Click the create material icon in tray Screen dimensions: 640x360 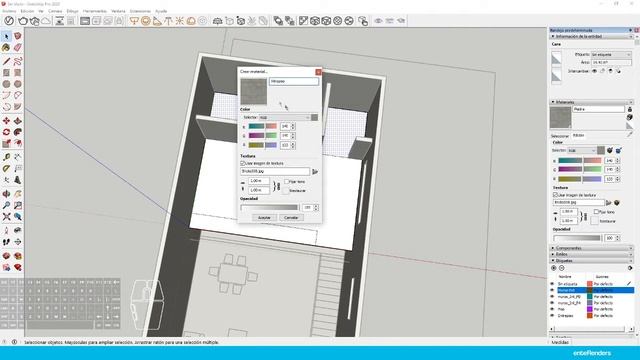click(x=630, y=117)
